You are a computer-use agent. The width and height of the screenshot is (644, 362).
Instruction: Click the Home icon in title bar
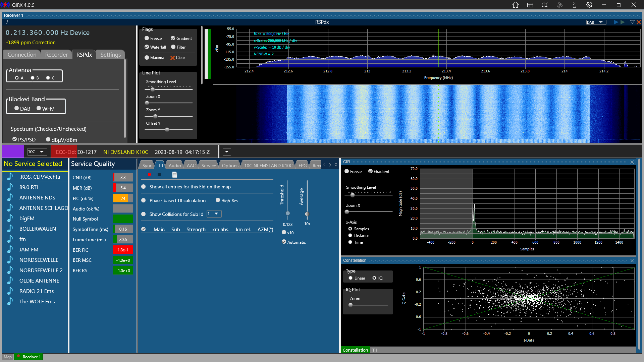point(516,5)
